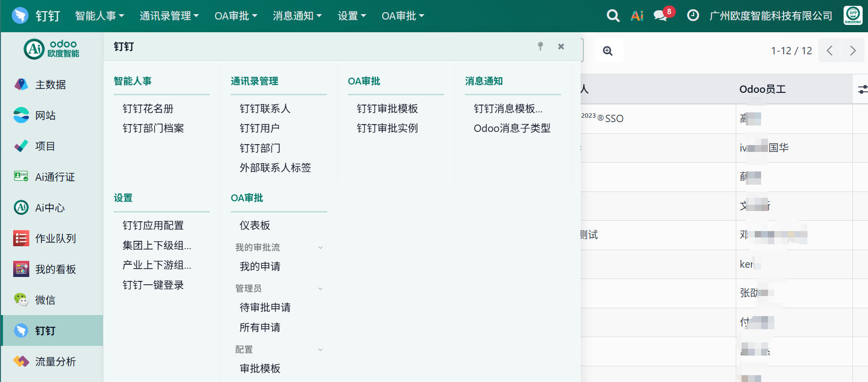Collapse 管理员 submenu group
Screen dimensions: 868x382
click(x=279, y=289)
